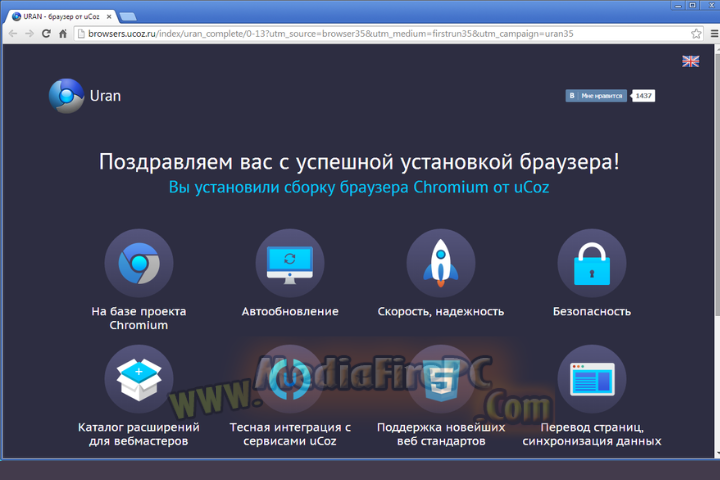Click the "Uran" title text
Viewport: 720px width, 480px height.
[106, 96]
